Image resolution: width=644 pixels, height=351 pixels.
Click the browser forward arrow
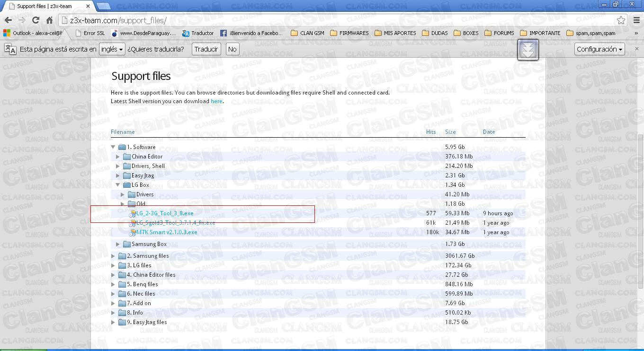[x=22, y=20]
